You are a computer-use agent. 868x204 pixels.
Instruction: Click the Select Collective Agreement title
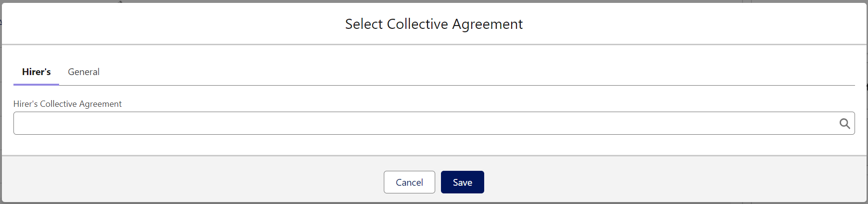click(x=434, y=24)
